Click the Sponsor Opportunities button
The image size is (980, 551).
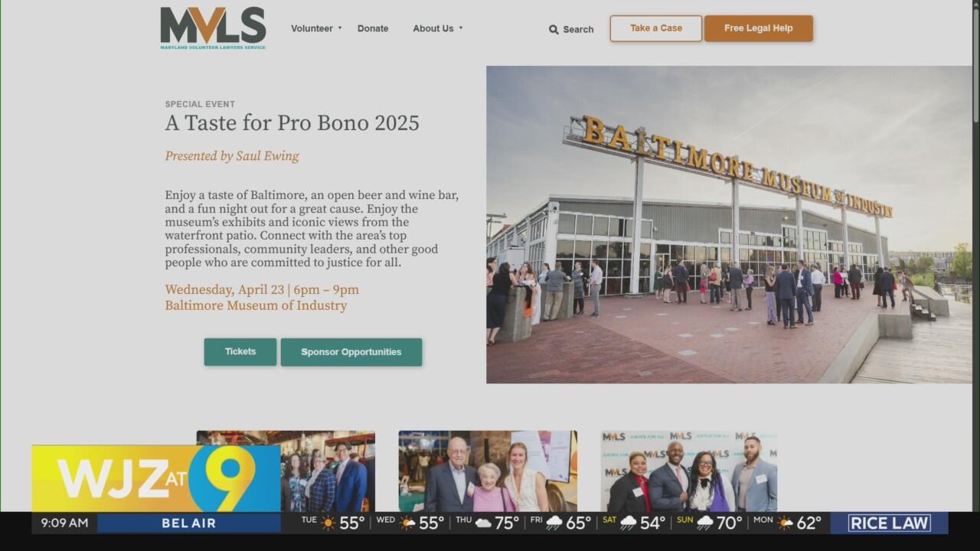tap(351, 352)
